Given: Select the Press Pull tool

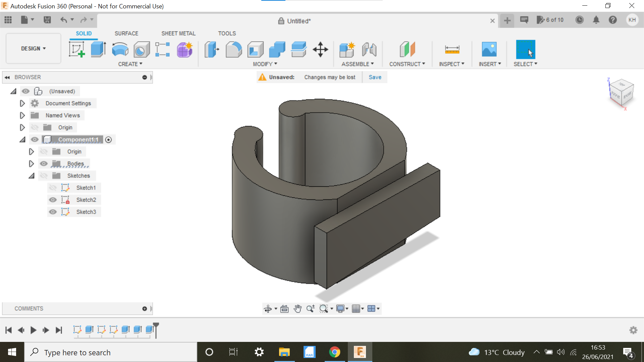Looking at the screenshot, I should pyautogui.click(x=212, y=49).
